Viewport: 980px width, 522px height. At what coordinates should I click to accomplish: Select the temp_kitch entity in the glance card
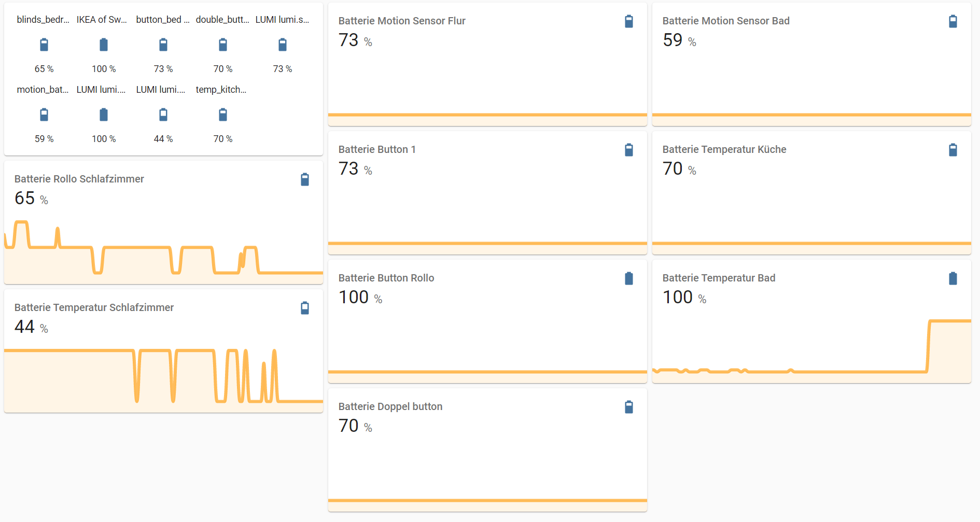pyautogui.click(x=222, y=115)
